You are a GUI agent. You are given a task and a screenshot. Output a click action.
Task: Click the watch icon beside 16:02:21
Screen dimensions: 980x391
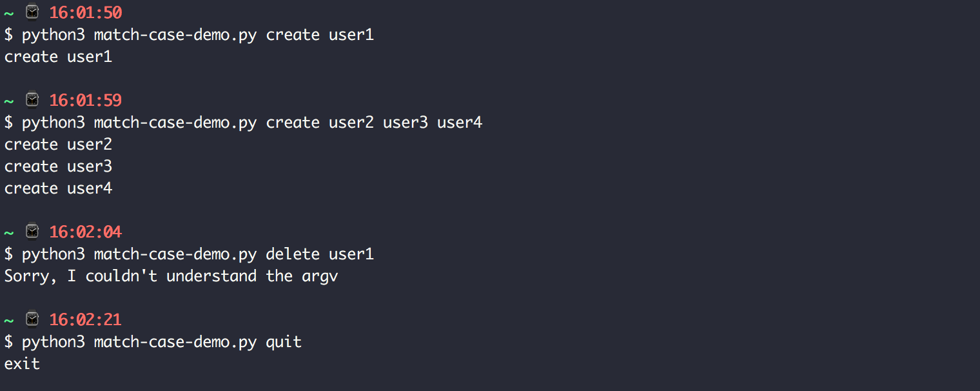coord(32,319)
